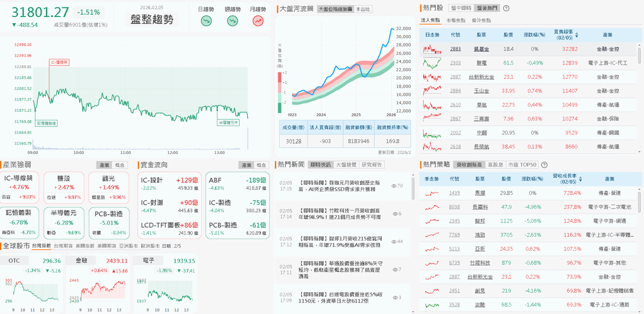Sort hot stocks by 買賣超張 column arrow
The image size is (644, 314).
(577, 34)
